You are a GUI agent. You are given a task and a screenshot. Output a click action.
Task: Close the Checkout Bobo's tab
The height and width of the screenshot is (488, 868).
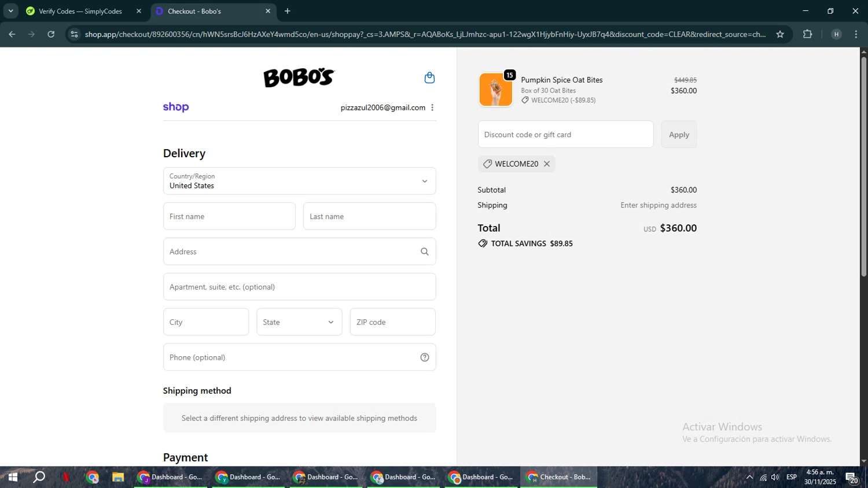click(268, 11)
